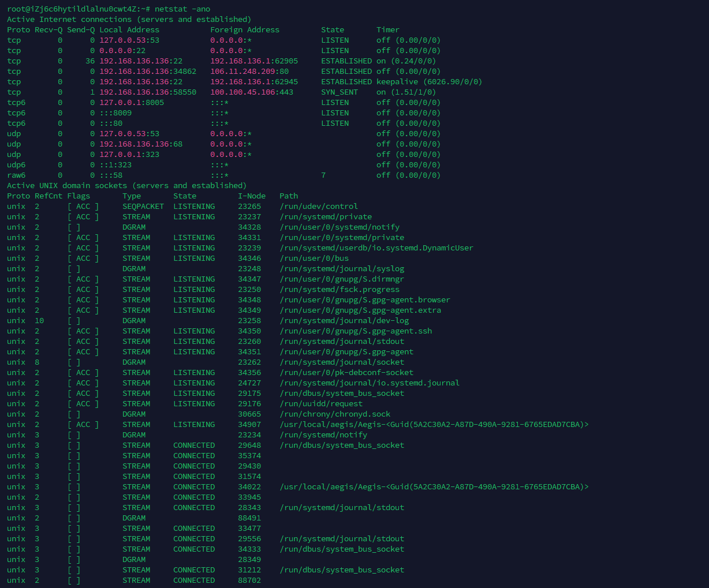
Task: Click the Foreign Address column header
Action: coord(245,30)
